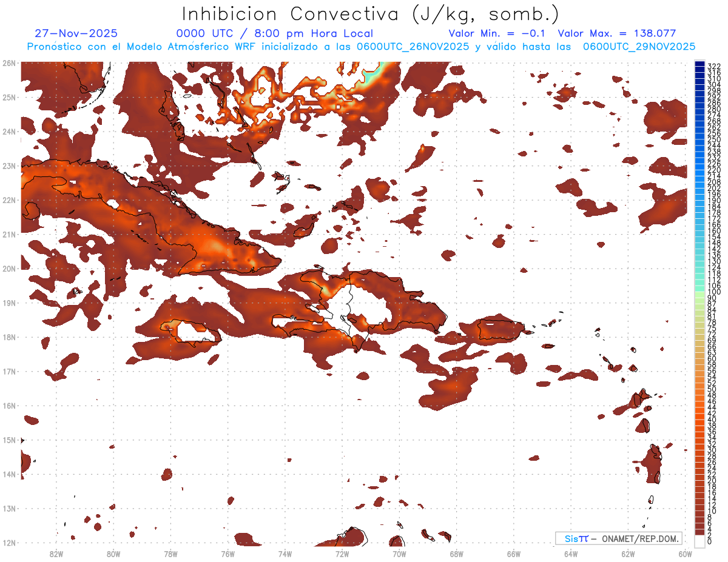This screenshot has height=562, width=728.
Task: Click the '12N' latitude label
Action: click(x=9, y=543)
